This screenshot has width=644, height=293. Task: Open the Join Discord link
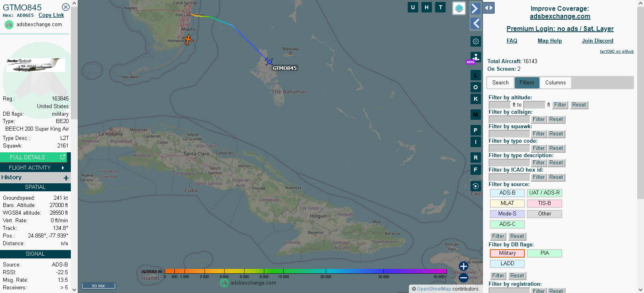click(598, 41)
